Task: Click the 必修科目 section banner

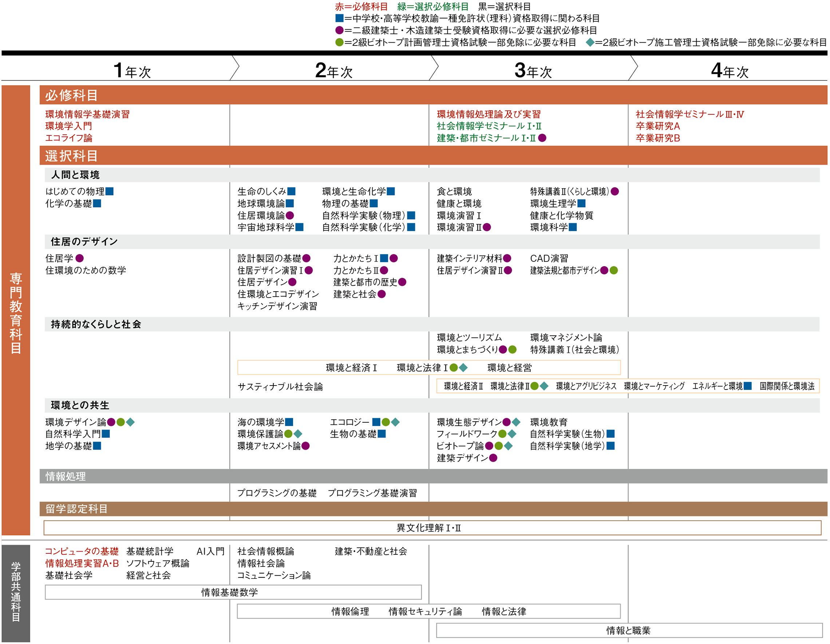Action: [433, 95]
